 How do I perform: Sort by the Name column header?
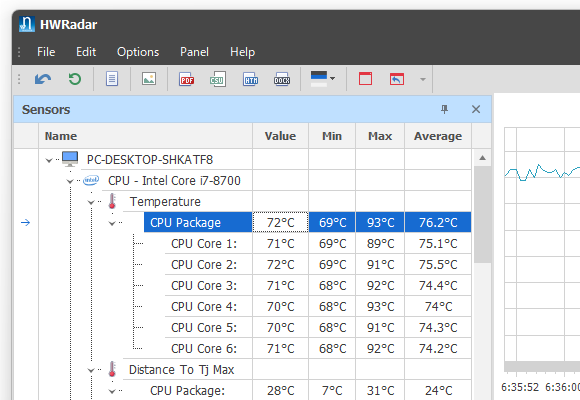click(145, 136)
